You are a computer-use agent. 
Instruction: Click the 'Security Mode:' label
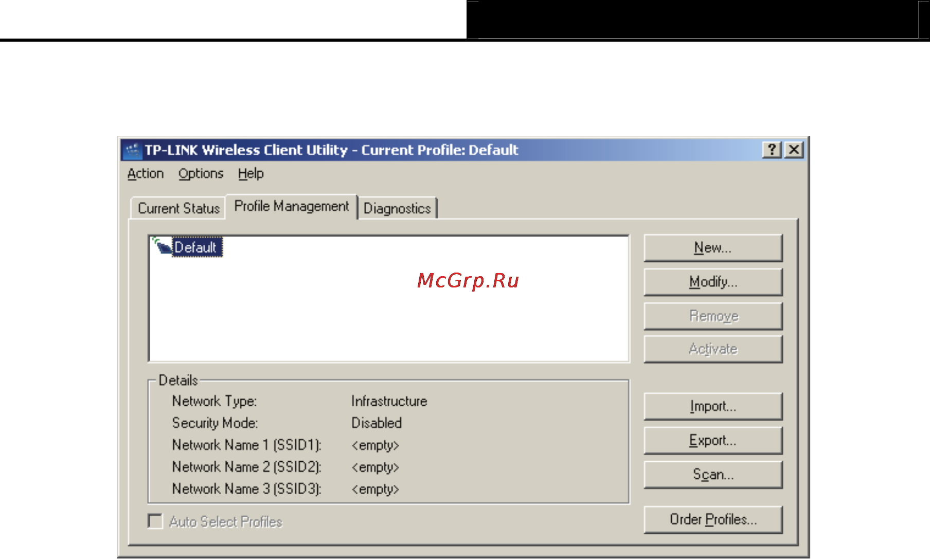click(215, 423)
